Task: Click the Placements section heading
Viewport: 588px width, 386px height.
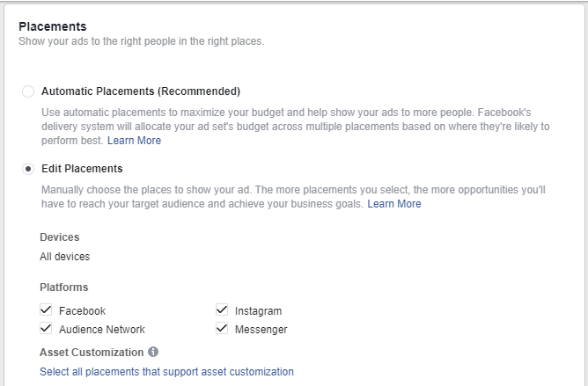Action: click(53, 26)
